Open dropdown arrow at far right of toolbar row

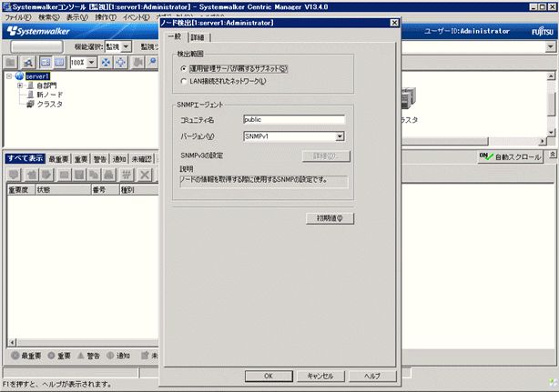click(x=551, y=46)
